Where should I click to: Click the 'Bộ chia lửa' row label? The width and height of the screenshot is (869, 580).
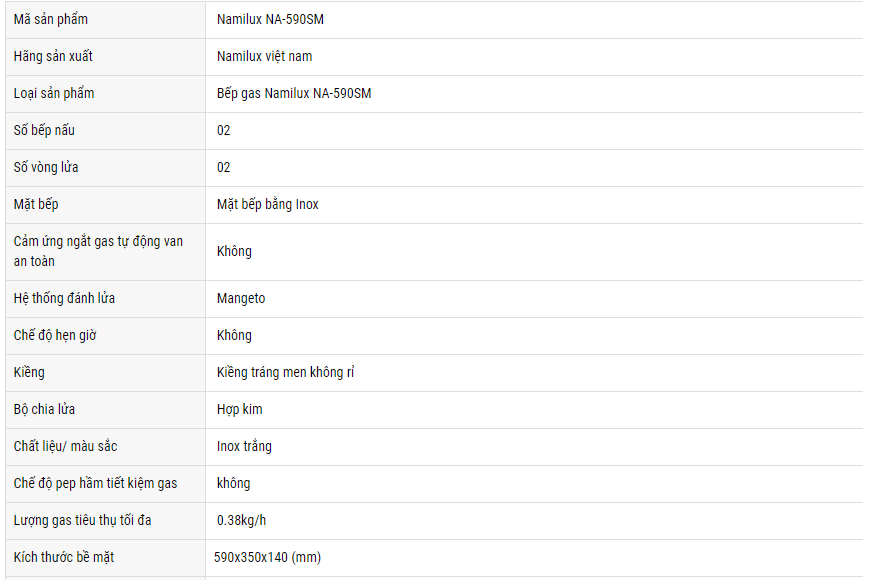(x=44, y=409)
